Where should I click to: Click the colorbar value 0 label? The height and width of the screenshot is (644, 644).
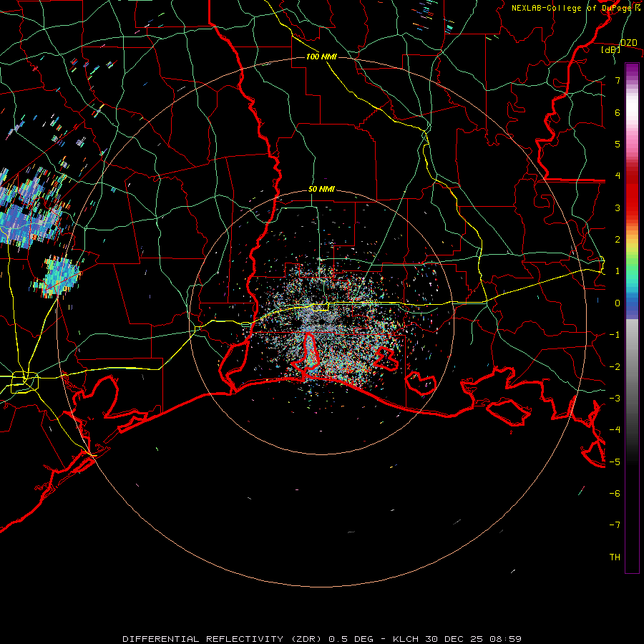(x=618, y=303)
